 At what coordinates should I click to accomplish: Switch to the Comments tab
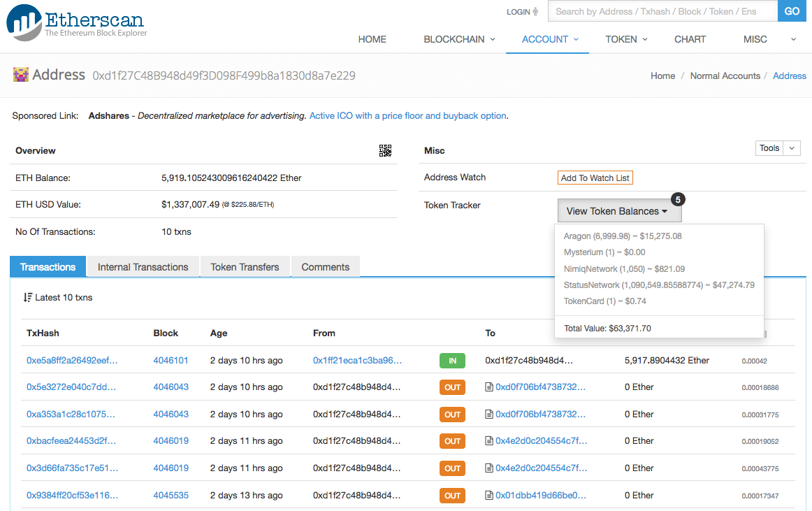point(325,267)
